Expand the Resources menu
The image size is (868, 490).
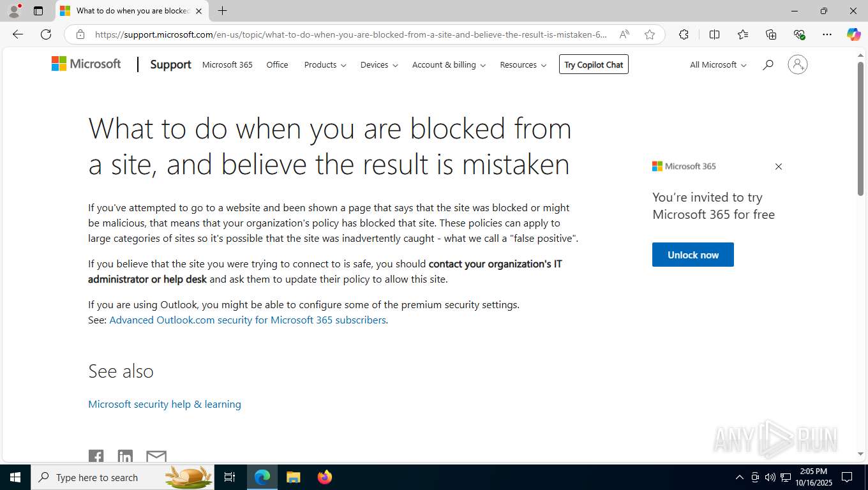[523, 64]
